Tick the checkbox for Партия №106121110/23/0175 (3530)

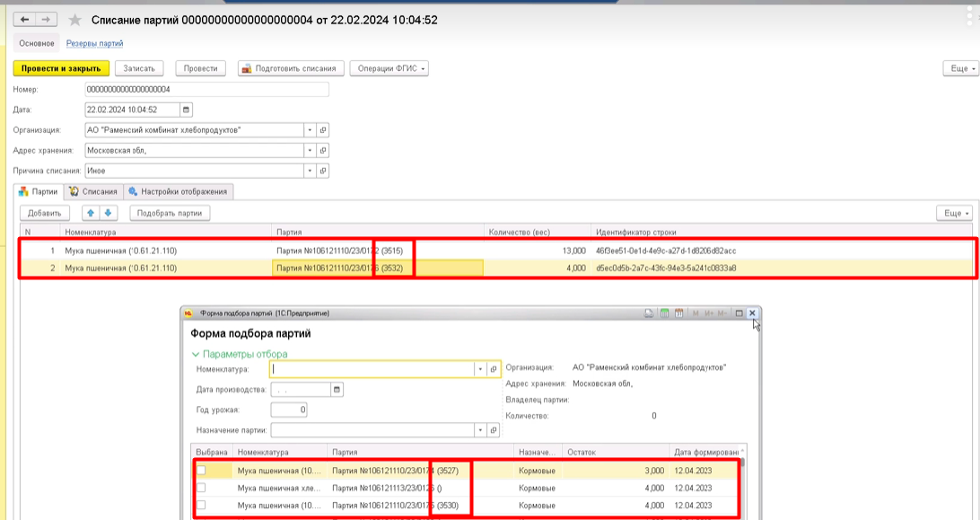201,505
